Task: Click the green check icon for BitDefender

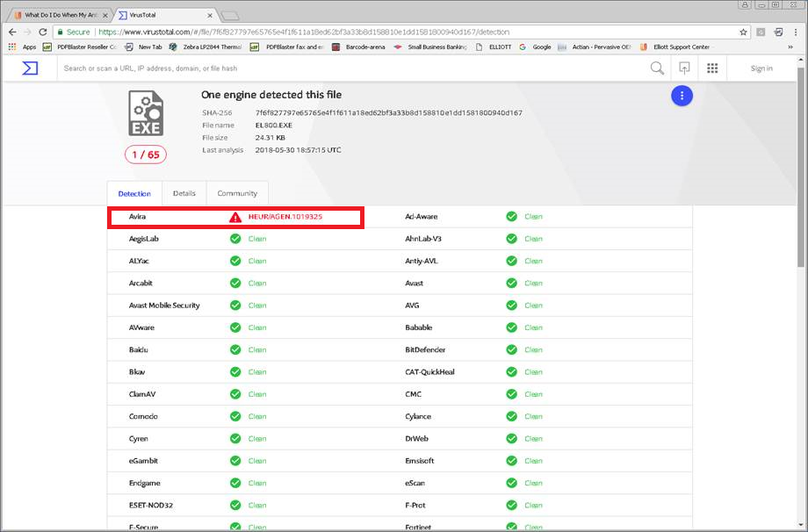Action: point(511,349)
